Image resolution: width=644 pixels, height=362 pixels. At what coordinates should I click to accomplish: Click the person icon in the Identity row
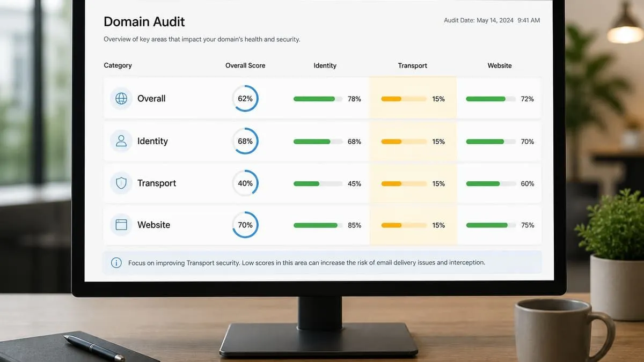click(121, 141)
